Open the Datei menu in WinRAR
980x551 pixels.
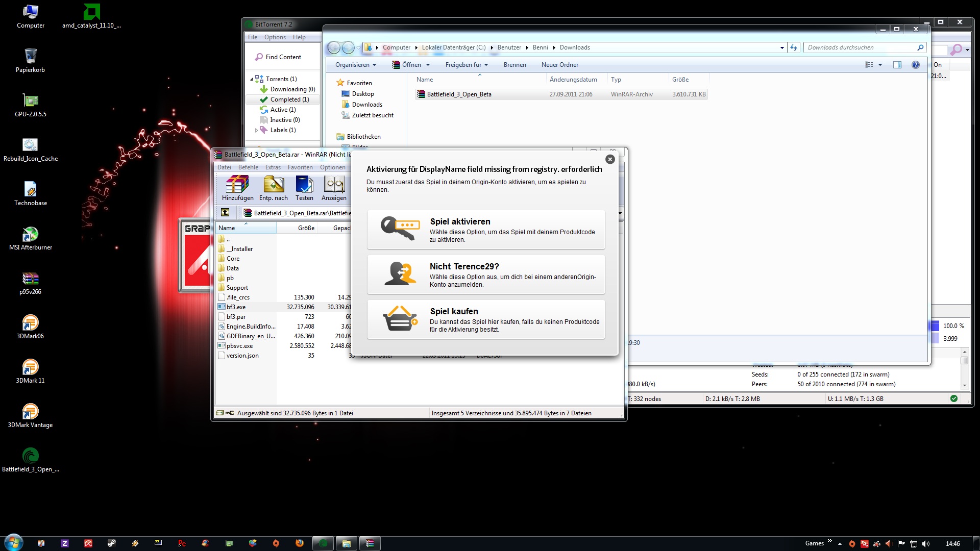click(224, 167)
